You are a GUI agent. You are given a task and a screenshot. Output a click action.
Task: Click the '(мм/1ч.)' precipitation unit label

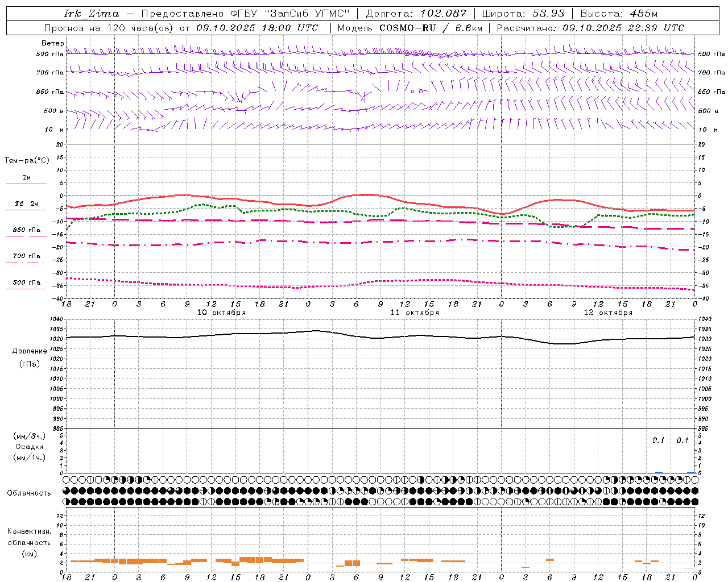30,457
